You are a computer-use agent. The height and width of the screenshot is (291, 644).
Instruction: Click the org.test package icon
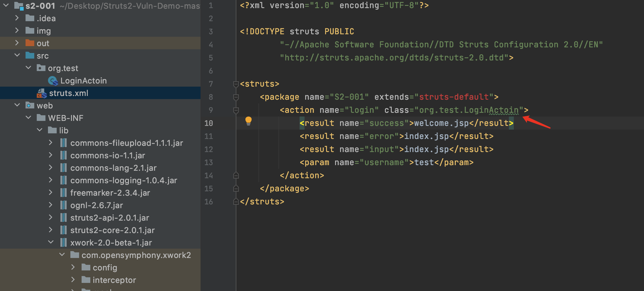point(41,68)
